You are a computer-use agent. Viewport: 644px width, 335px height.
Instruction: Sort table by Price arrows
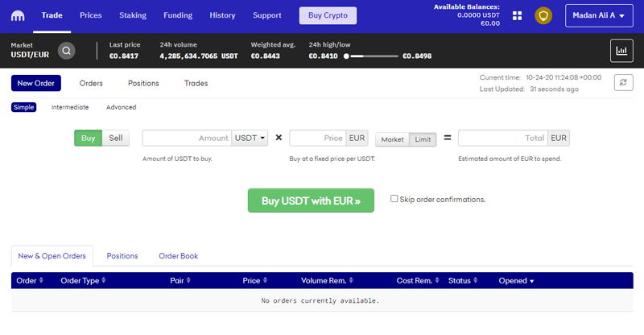click(265, 280)
